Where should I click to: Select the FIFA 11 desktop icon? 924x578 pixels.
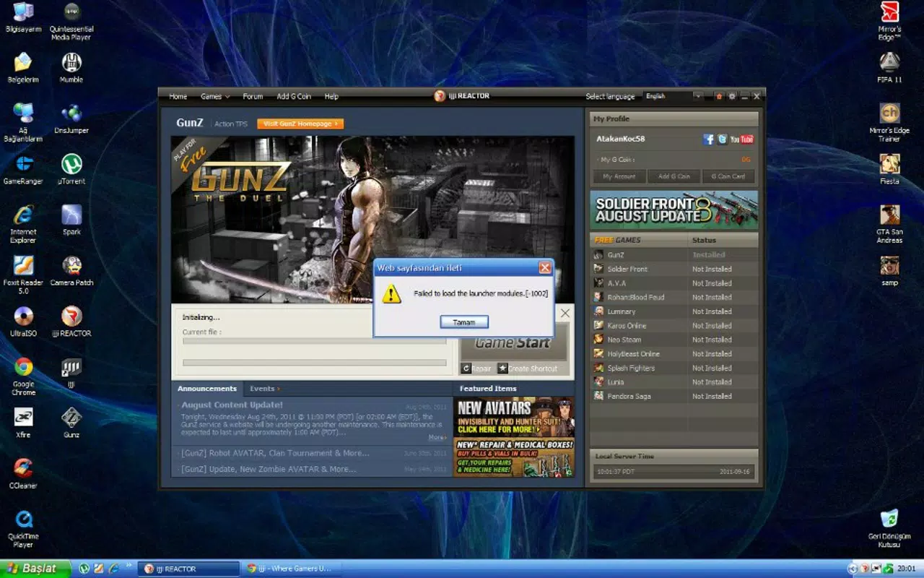(x=889, y=68)
